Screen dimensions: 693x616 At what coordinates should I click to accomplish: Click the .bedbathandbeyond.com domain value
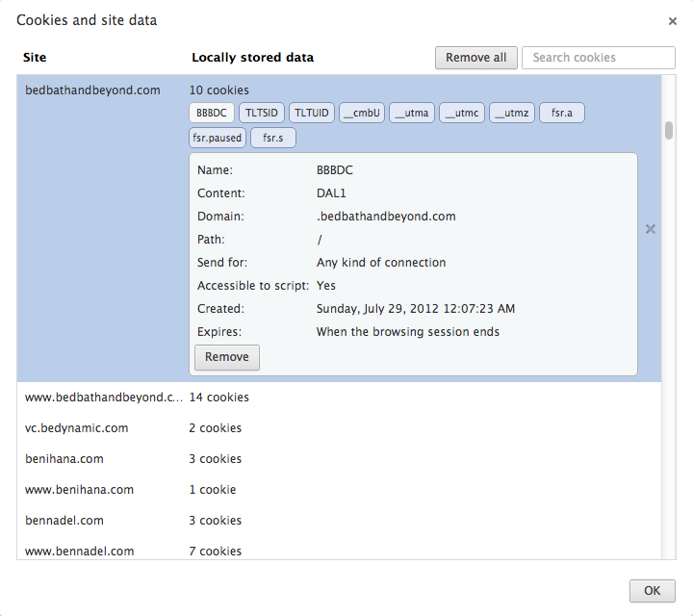tap(386, 217)
